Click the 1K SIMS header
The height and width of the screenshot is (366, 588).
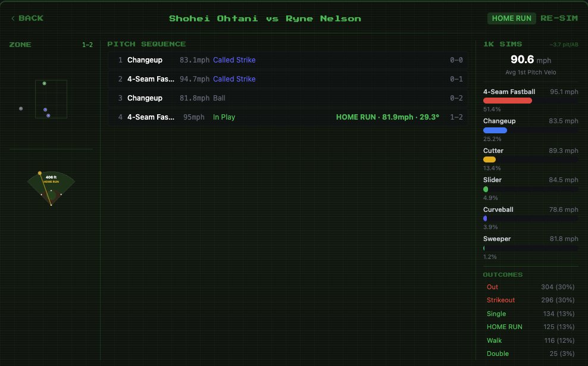point(502,44)
